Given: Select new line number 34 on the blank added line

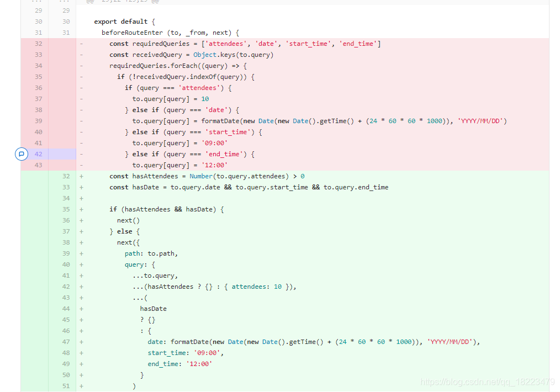Looking at the screenshot, I should (66, 198).
